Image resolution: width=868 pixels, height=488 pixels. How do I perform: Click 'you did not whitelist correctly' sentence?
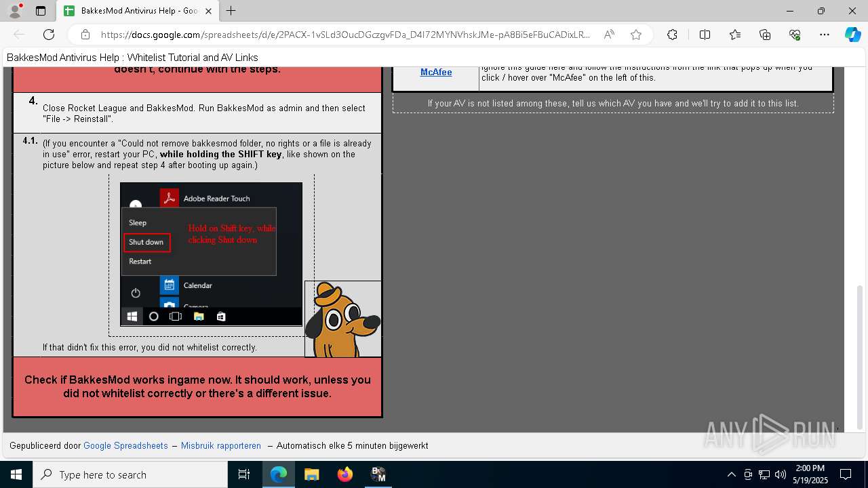[x=150, y=347]
